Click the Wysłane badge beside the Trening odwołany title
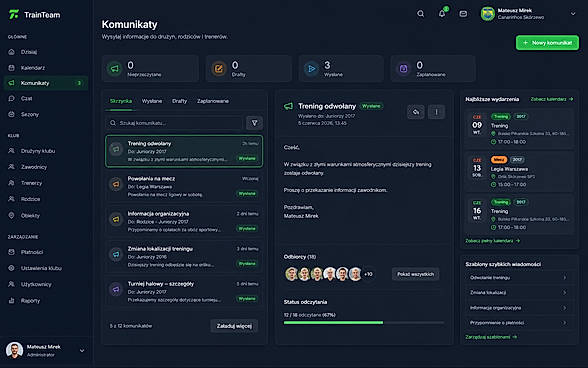This screenshot has width=588, height=368. 371,106
